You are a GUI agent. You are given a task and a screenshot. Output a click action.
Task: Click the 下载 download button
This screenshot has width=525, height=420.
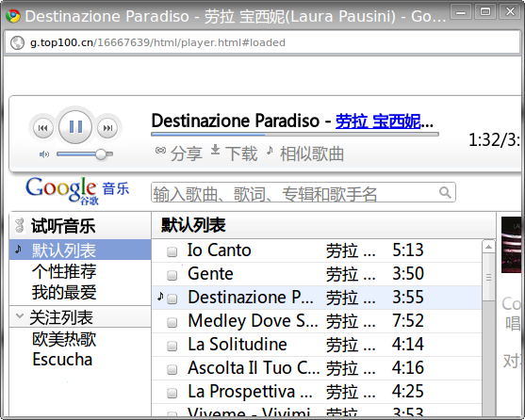pyautogui.click(x=241, y=153)
